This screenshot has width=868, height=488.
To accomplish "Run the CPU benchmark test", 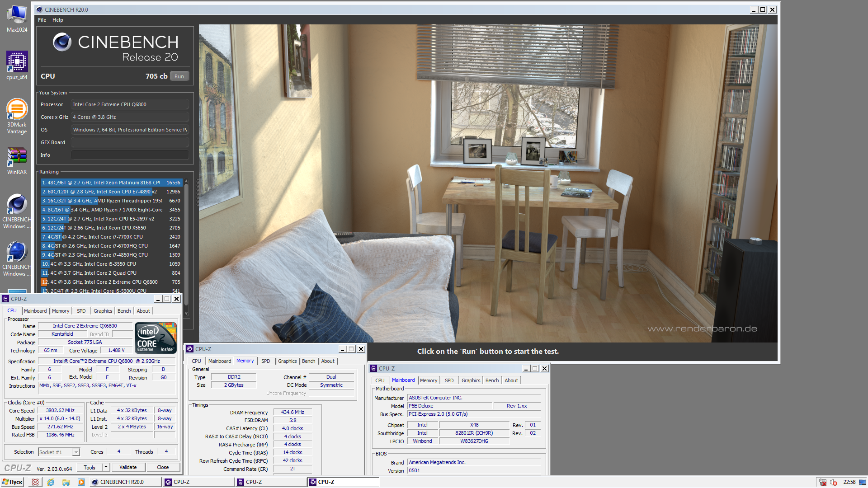I will coord(179,76).
